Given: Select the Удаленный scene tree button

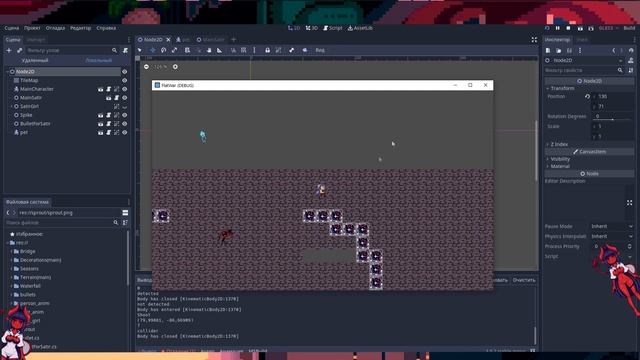Looking at the screenshot, I should pyautogui.click(x=35, y=60).
